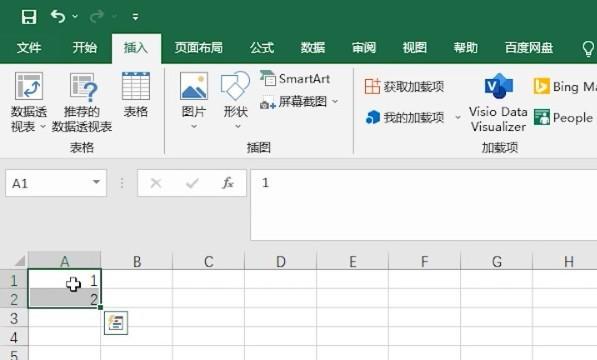Expand the 形状 dropdown arrow
Viewport: 597px width, 360px height.
(x=238, y=126)
